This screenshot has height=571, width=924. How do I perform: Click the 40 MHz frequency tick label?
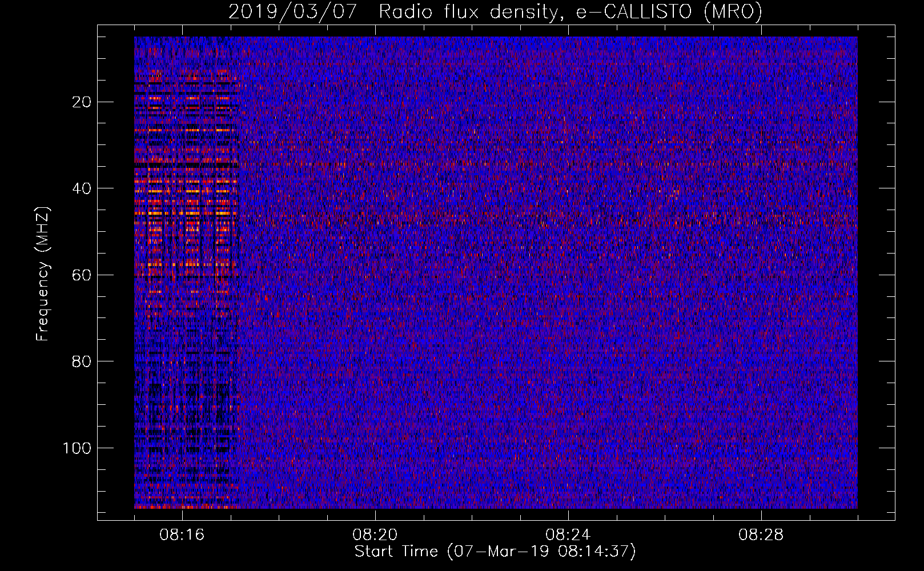[x=82, y=188]
